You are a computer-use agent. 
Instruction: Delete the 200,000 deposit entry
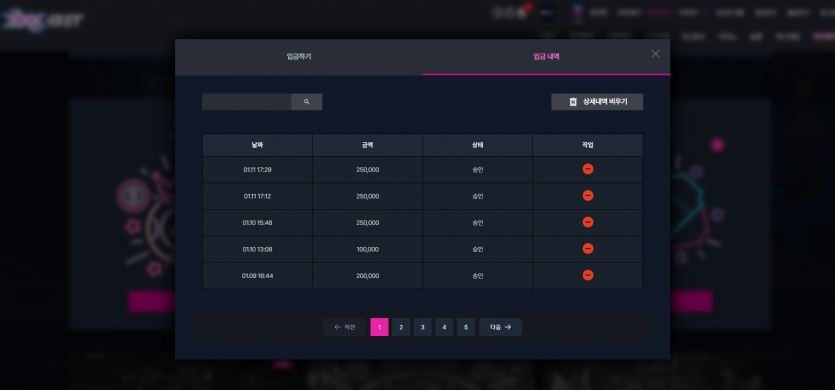(588, 275)
